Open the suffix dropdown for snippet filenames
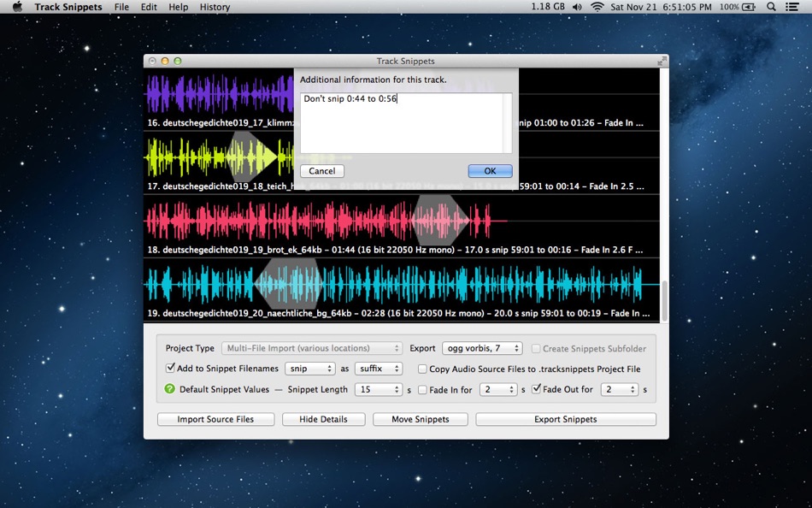The width and height of the screenshot is (812, 508). (x=378, y=369)
